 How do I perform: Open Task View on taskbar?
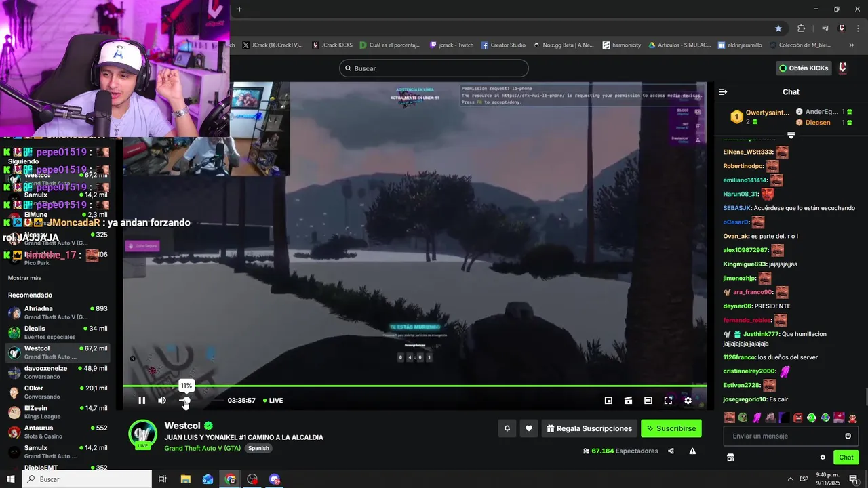pos(163,479)
